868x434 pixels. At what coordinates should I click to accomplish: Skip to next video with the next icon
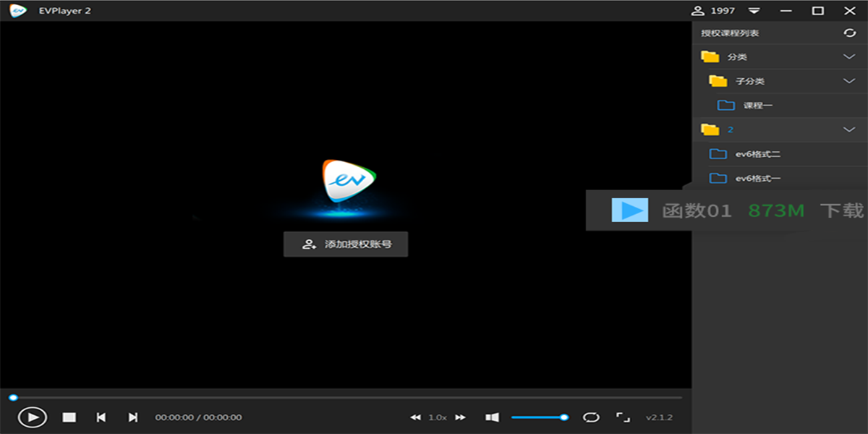click(x=132, y=417)
